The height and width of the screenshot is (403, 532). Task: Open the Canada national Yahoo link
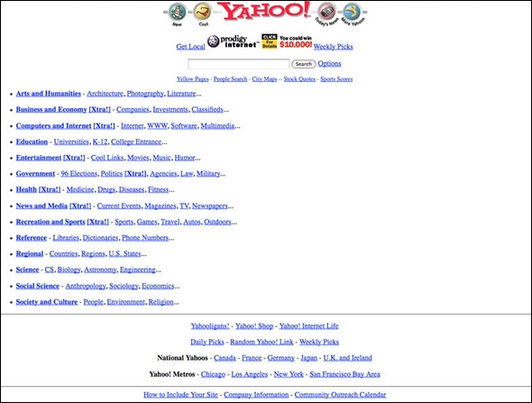tap(225, 358)
